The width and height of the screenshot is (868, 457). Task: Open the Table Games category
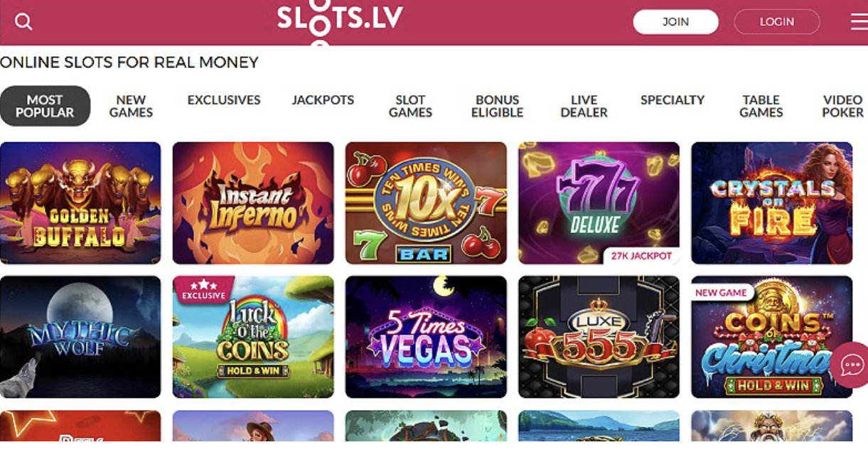pos(761,106)
